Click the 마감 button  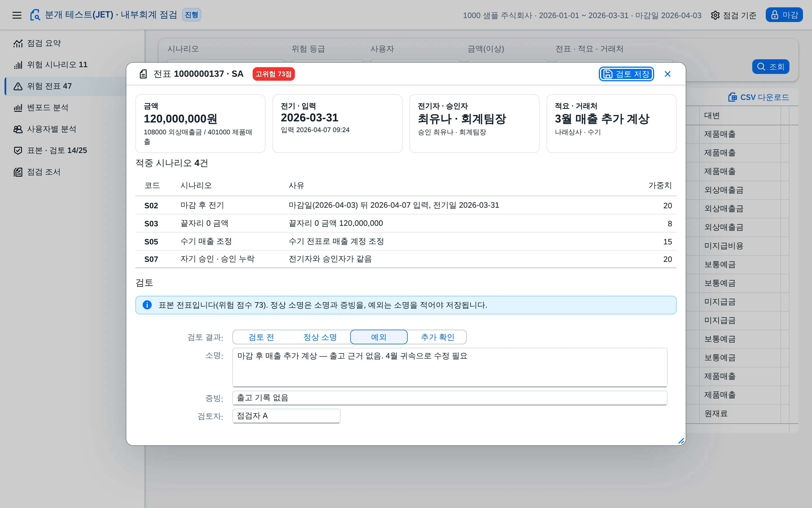pyautogui.click(x=784, y=15)
